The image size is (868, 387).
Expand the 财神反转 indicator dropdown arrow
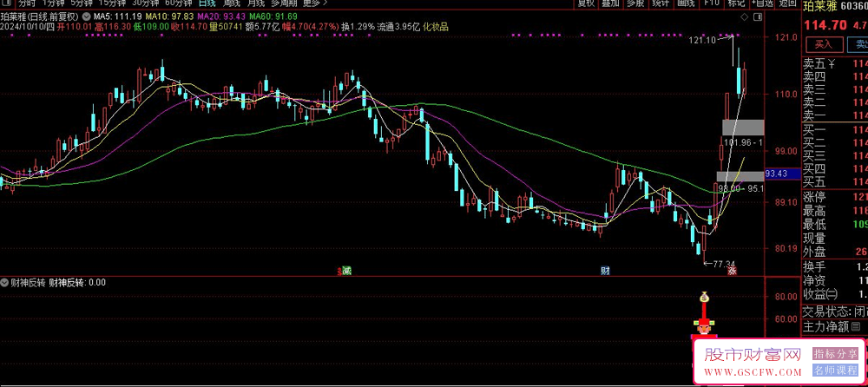pyautogui.click(x=5, y=282)
